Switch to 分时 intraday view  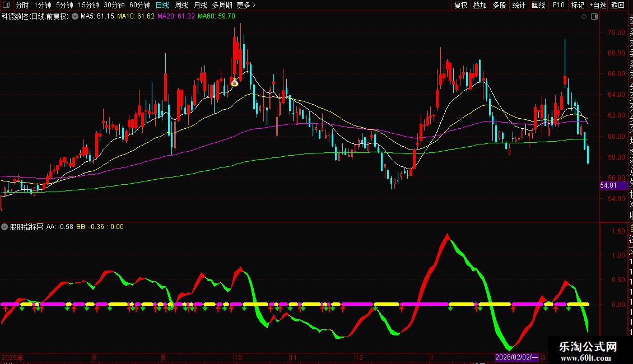[22, 5]
